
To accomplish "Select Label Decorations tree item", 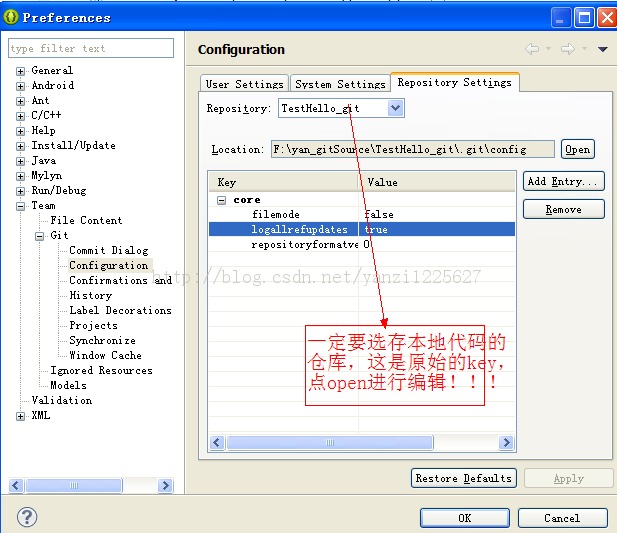I will (120, 310).
